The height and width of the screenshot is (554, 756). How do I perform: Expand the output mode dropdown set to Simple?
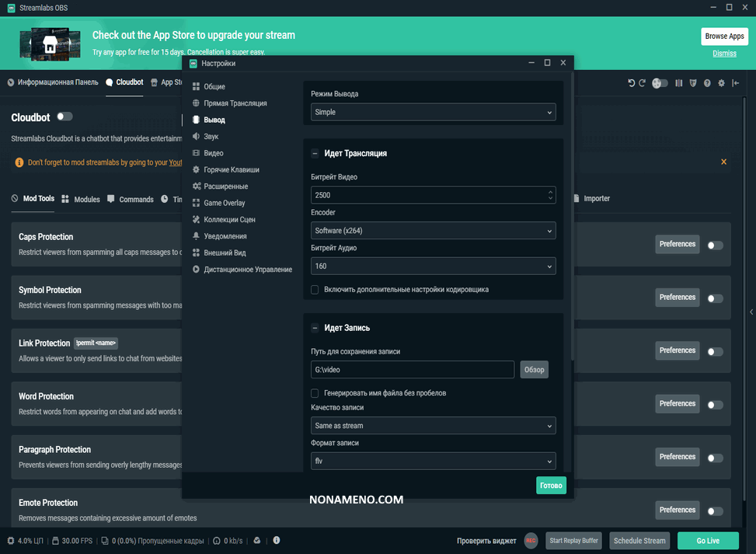pos(433,112)
